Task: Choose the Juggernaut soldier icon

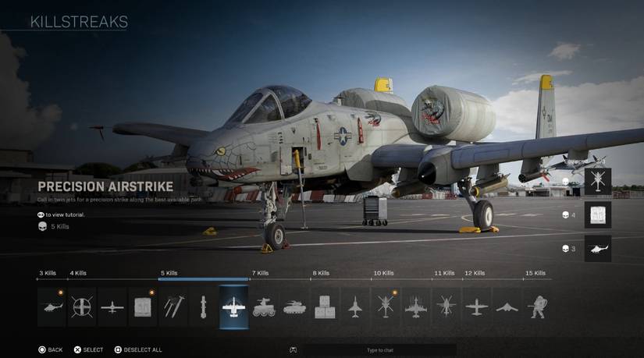Action: pyautogui.click(x=538, y=307)
